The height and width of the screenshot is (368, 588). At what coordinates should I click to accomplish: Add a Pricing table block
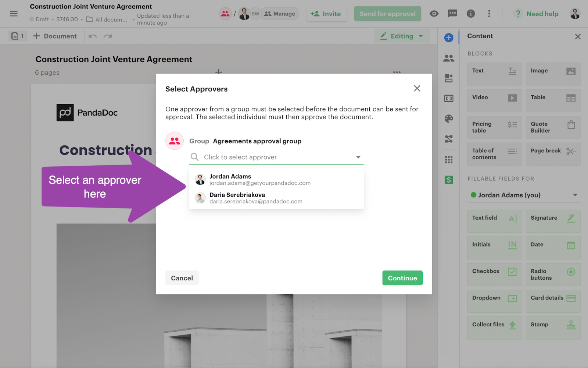point(494,127)
